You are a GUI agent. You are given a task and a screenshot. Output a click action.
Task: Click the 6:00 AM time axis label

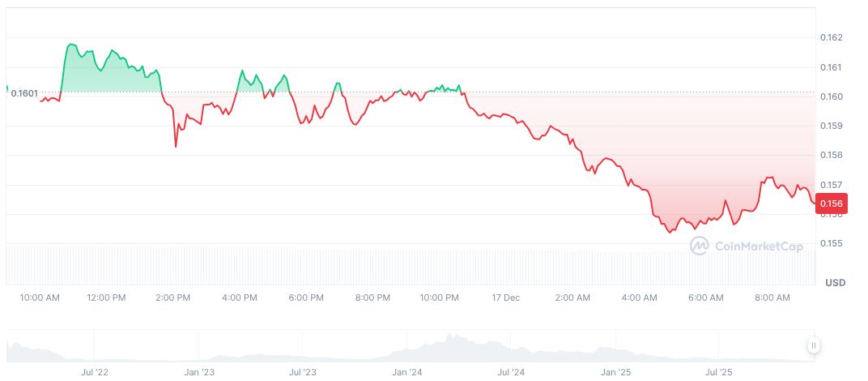click(705, 298)
